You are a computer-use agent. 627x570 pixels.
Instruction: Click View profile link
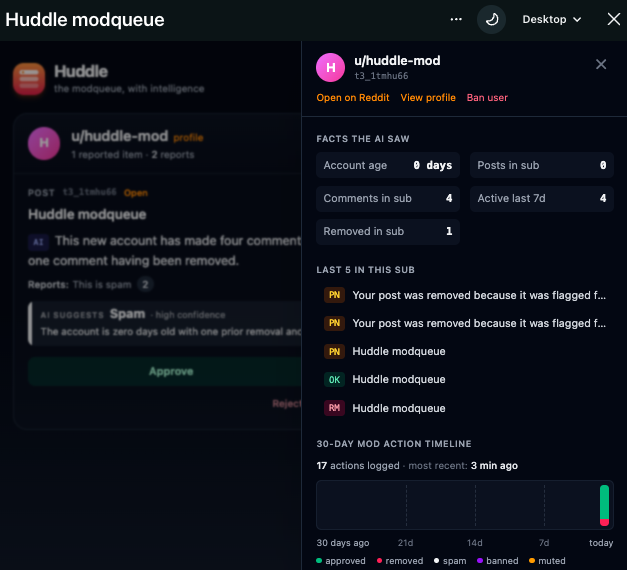pos(428,98)
